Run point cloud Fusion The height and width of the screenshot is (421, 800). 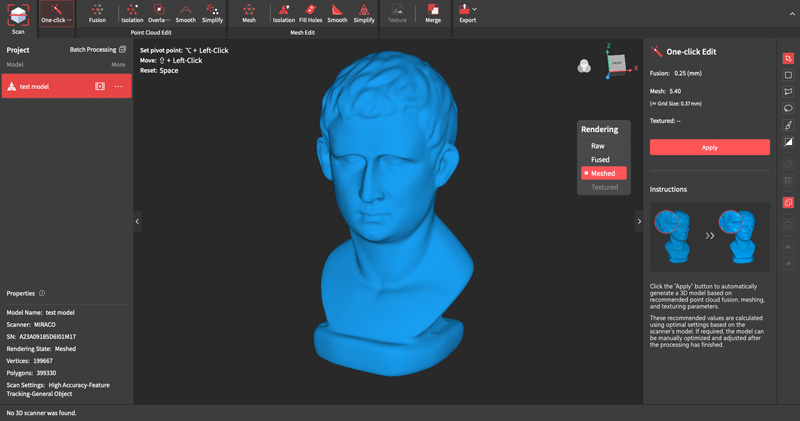97,14
